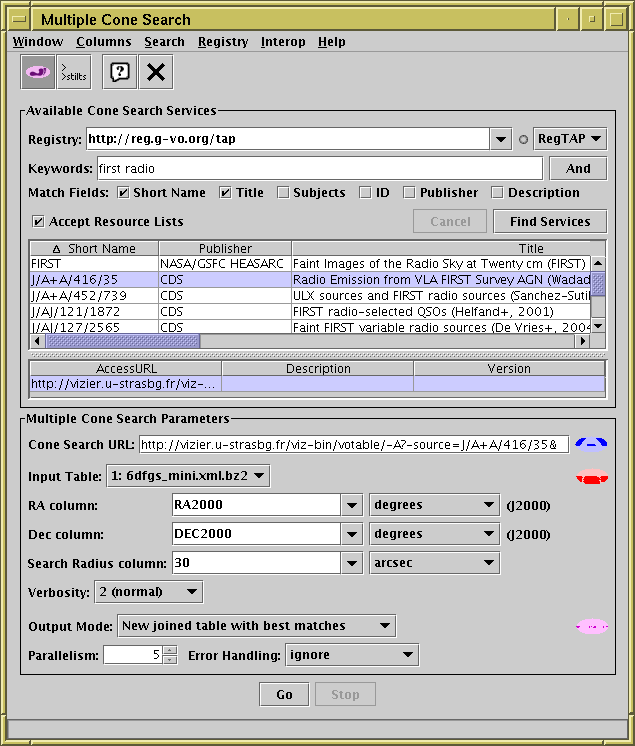Open the Registry menu
Viewport: 635px width, 746px height.
pyautogui.click(x=222, y=42)
